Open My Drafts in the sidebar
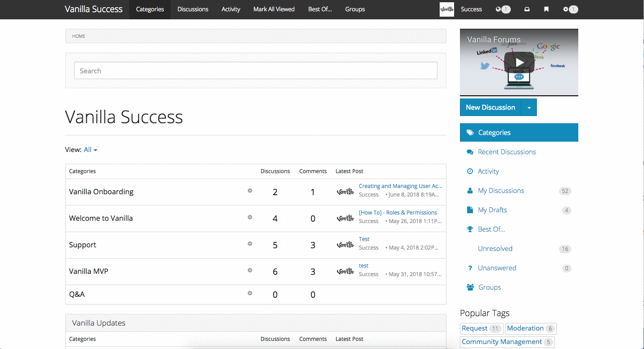 492,210
